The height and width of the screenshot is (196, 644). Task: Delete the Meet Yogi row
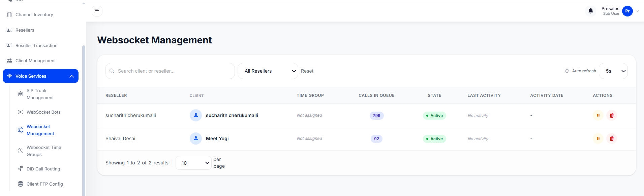(x=612, y=139)
